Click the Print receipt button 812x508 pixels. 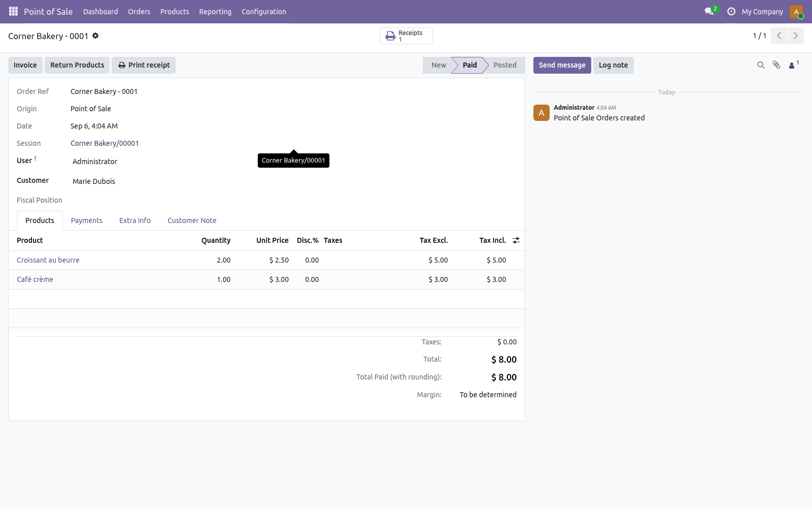tap(144, 65)
